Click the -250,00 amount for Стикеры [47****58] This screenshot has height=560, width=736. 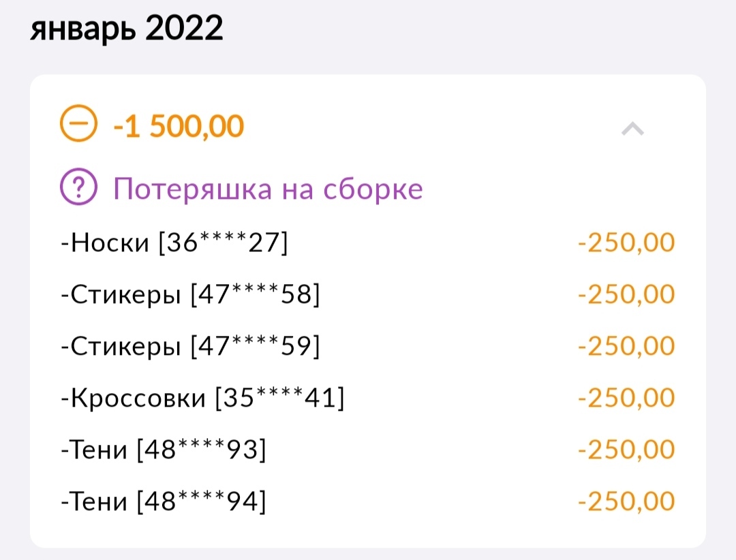click(626, 295)
